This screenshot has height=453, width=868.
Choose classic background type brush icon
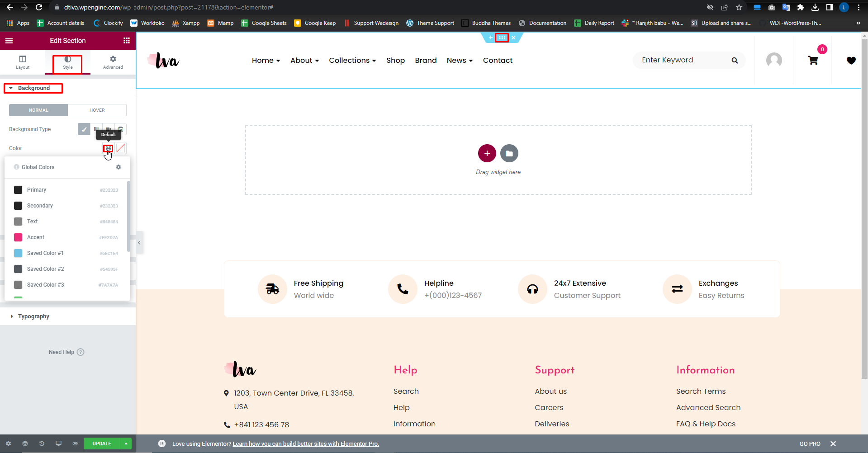(x=84, y=129)
